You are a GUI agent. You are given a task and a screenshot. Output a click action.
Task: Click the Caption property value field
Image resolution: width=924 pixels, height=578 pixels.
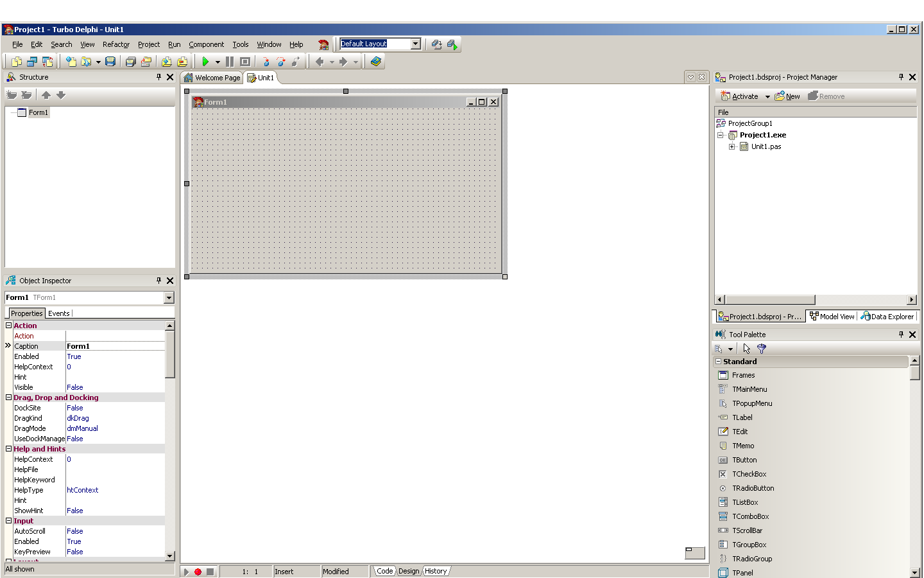click(x=116, y=346)
